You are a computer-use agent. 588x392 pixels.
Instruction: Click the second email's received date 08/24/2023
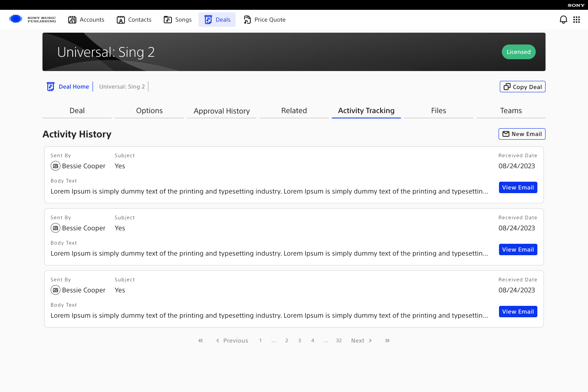(x=517, y=228)
